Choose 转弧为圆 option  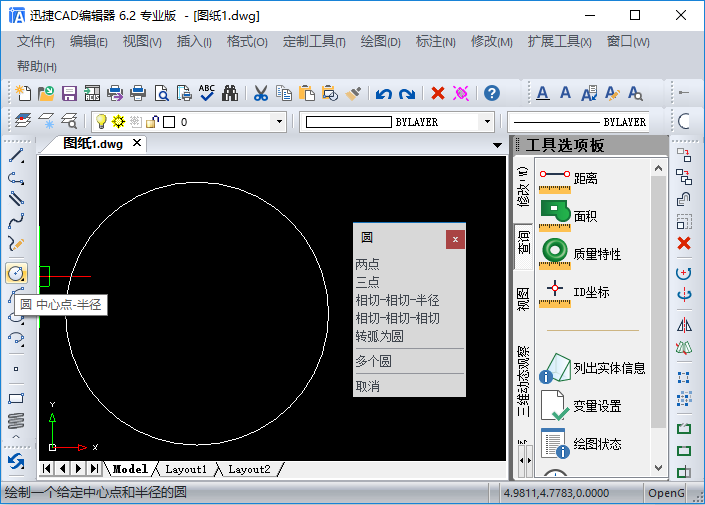point(379,336)
